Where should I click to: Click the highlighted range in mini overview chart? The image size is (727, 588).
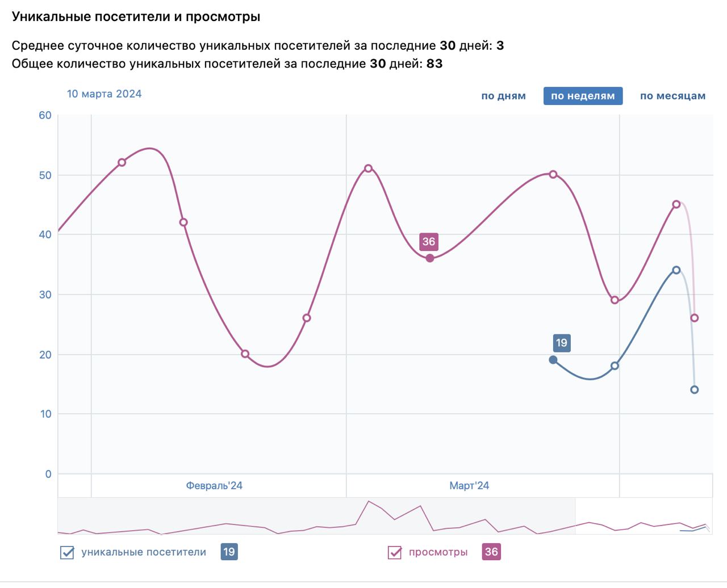click(643, 516)
